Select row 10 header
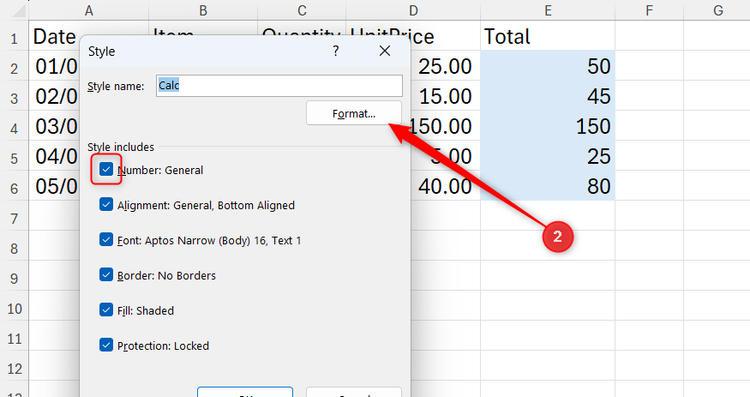 14,308
